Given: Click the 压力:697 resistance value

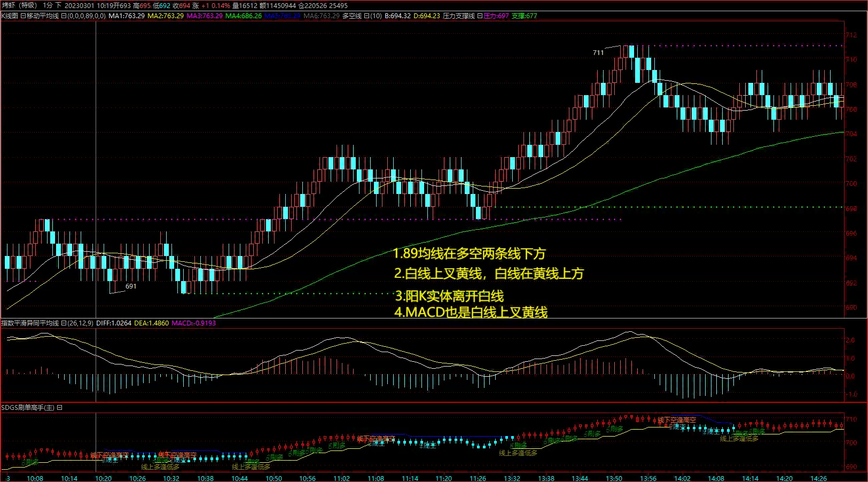Looking at the screenshot, I should click(496, 16).
